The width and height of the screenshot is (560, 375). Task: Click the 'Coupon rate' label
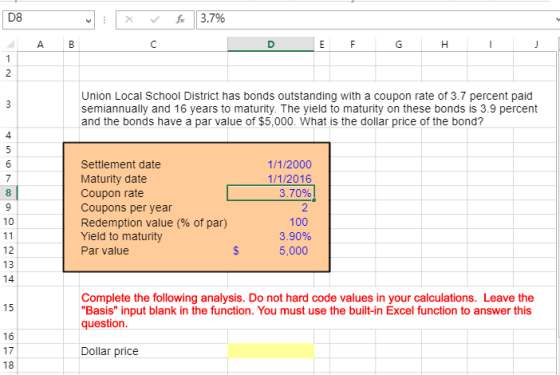(112, 193)
